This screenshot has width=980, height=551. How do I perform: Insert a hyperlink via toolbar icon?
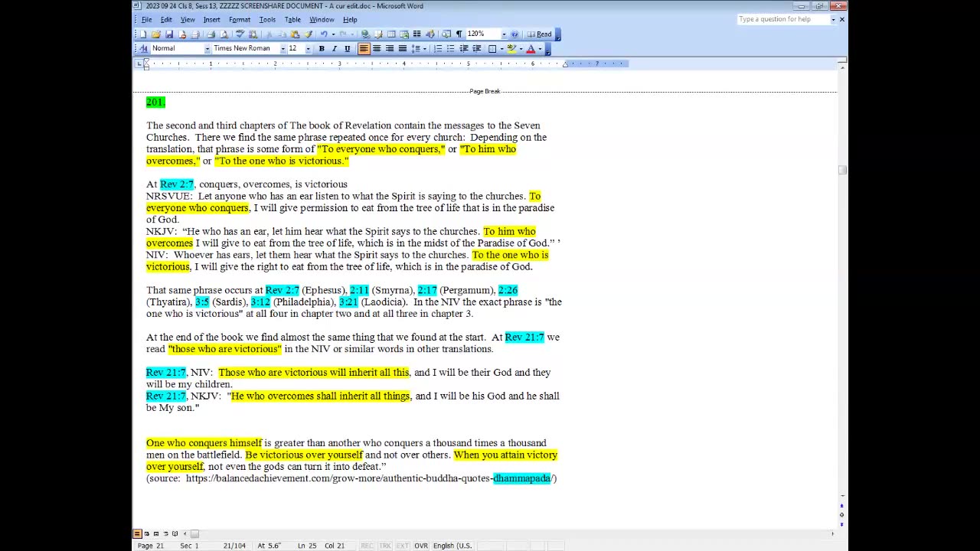click(365, 34)
